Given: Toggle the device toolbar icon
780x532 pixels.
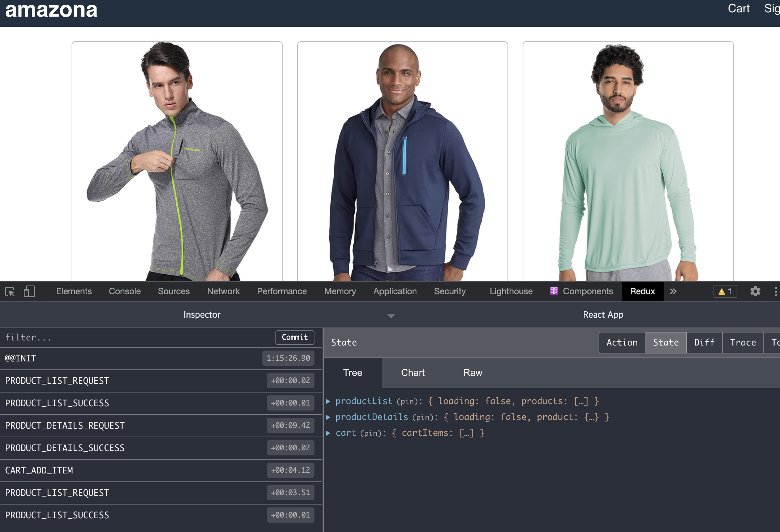Looking at the screenshot, I should [x=29, y=292].
